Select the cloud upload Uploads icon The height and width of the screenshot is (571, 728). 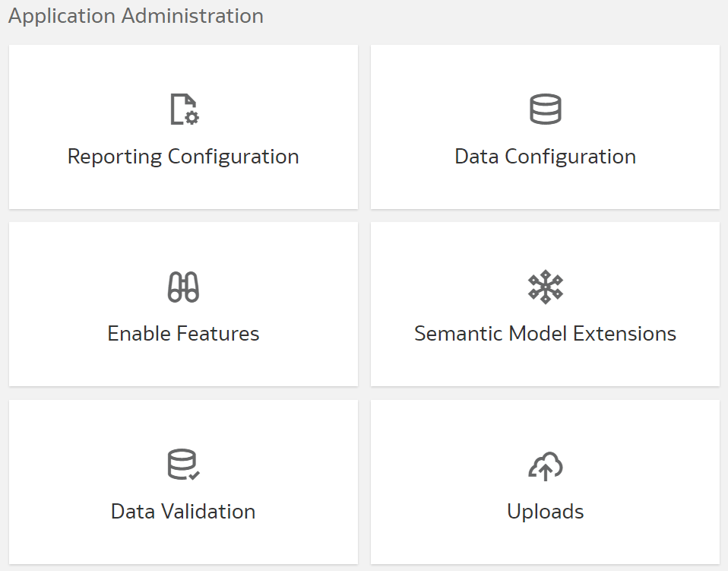click(x=546, y=464)
